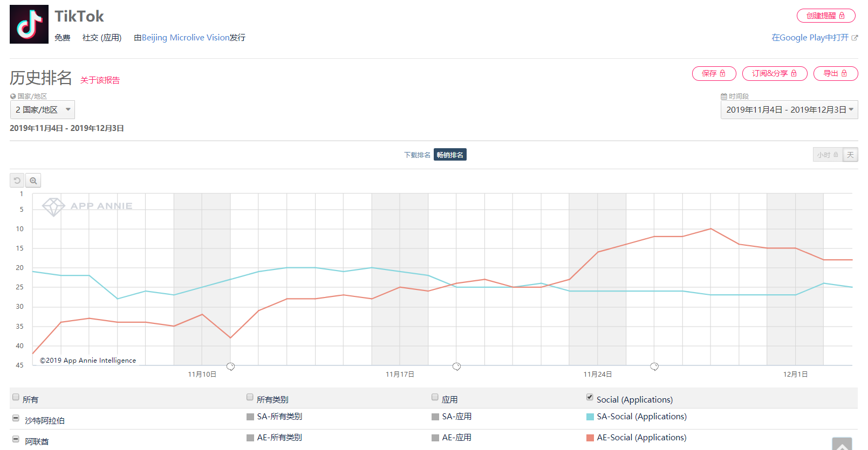The image size is (868, 450).
Task: Open the 2 国家/地区 dropdown
Action: (43, 110)
